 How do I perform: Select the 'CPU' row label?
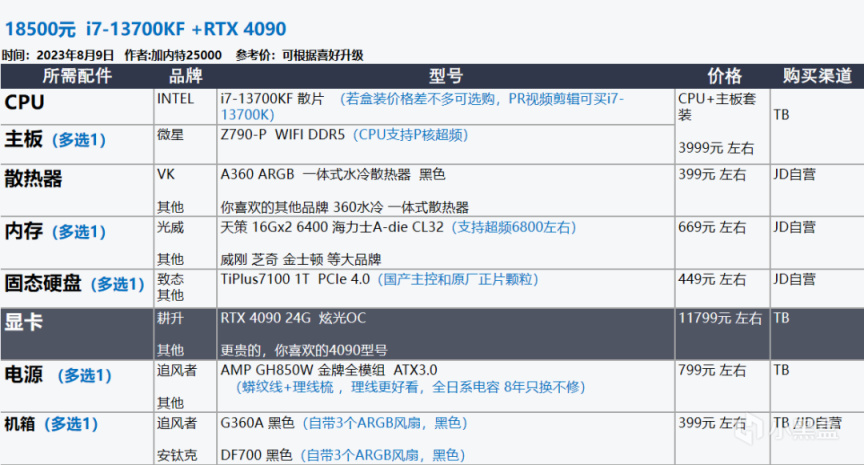pyautogui.click(x=24, y=102)
